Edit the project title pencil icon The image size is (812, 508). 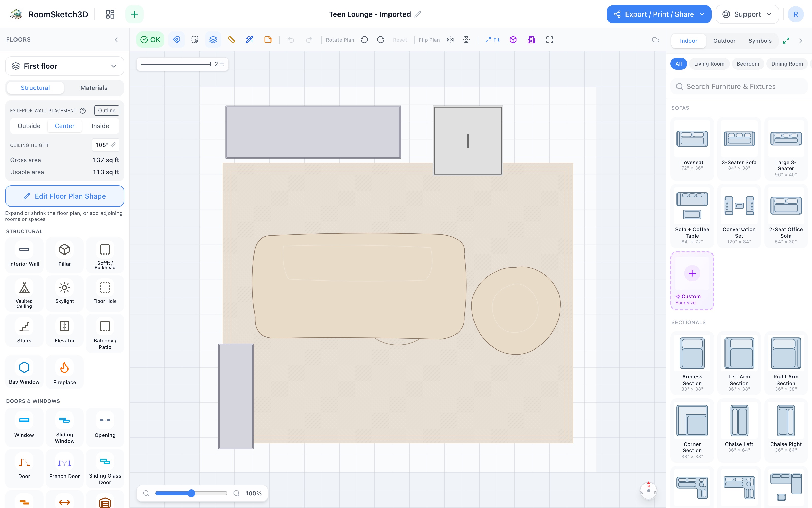(x=418, y=14)
